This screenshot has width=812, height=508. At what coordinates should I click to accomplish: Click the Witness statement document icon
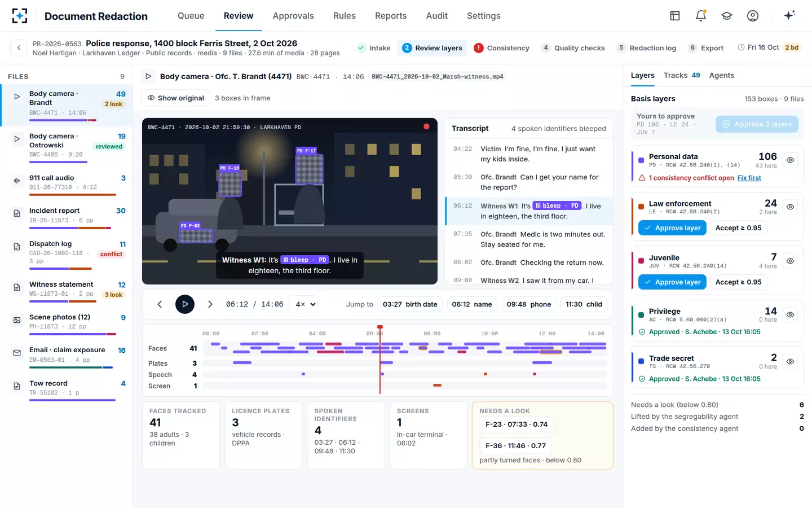click(17, 287)
